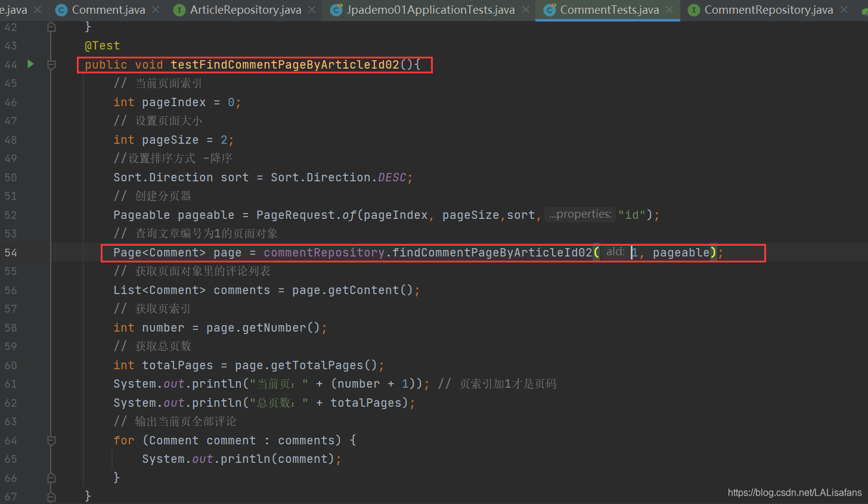Click line number 61 in the gutter

coord(11,384)
